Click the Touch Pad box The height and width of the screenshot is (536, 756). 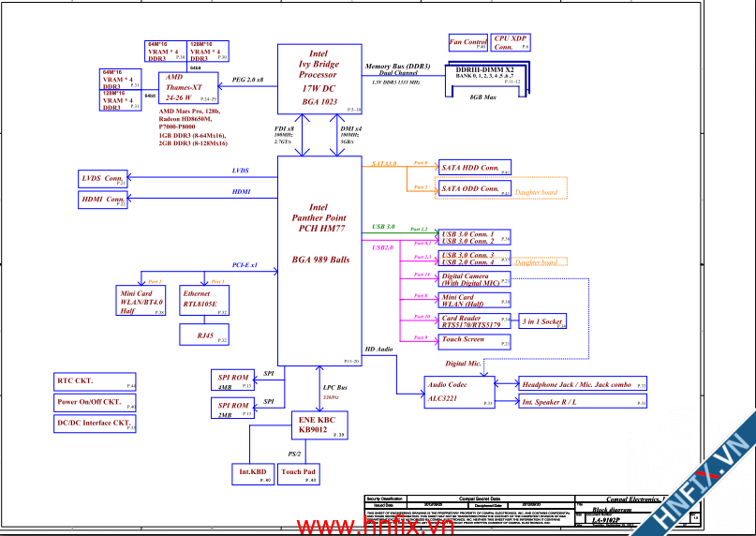pos(299,473)
